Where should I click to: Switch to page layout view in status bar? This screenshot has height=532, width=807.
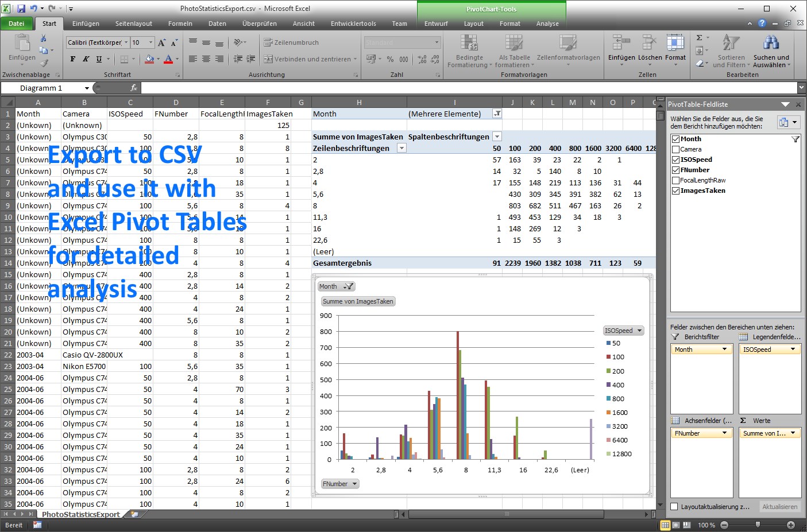(676, 525)
